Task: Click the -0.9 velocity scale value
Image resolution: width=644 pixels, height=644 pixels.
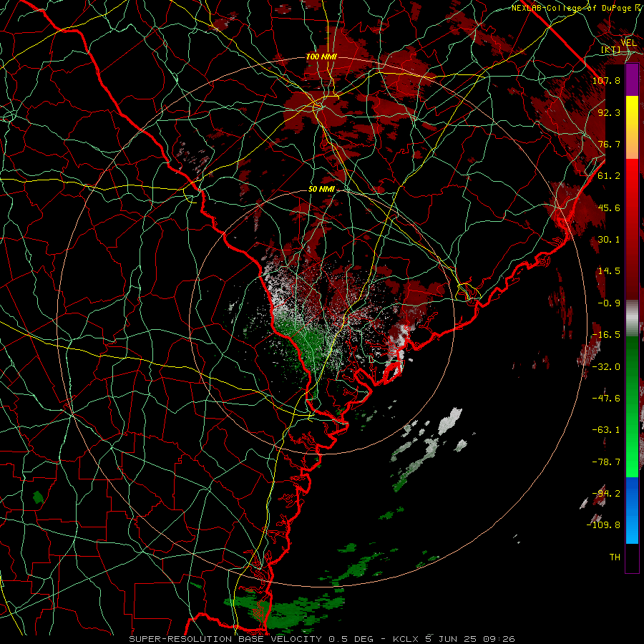Action: [x=609, y=303]
